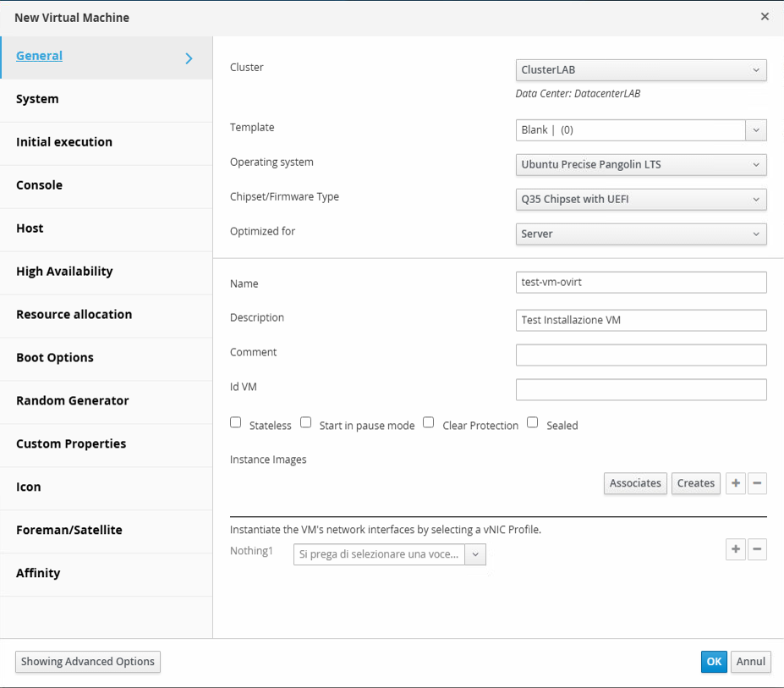The image size is (784, 688).
Task: Open the Cluster dropdown
Action: pyautogui.click(x=641, y=70)
